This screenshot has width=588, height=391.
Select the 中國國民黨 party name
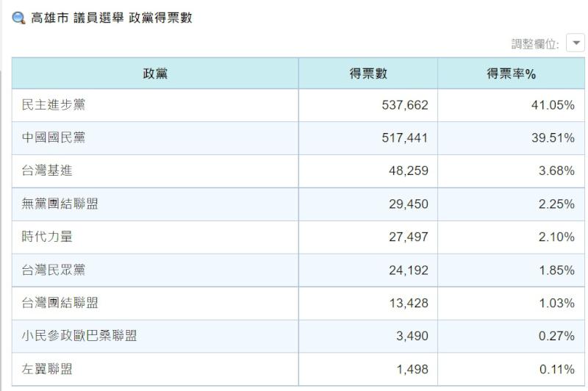pyautogui.click(x=54, y=138)
